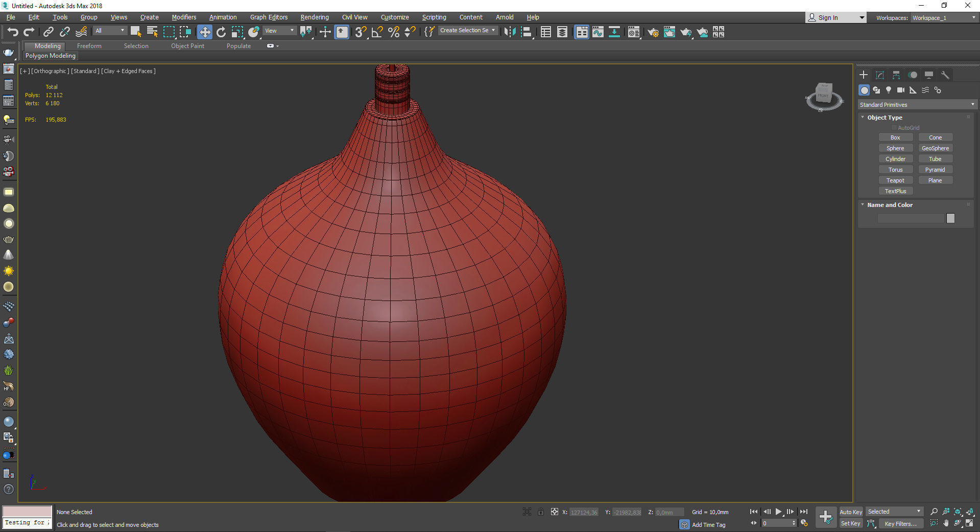Click the Mirror tool icon
The height and width of the screenshot is (532, 980).
tap(510, 32)
